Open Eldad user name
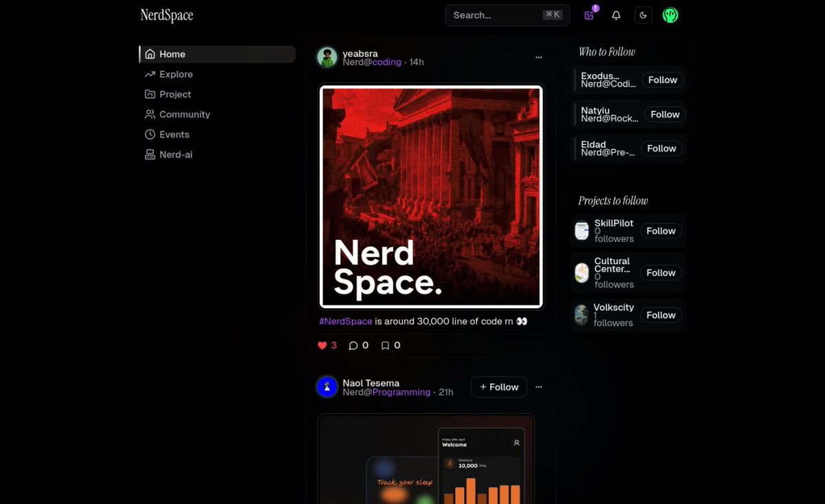 pyautogui.click(x=593, y=144)
